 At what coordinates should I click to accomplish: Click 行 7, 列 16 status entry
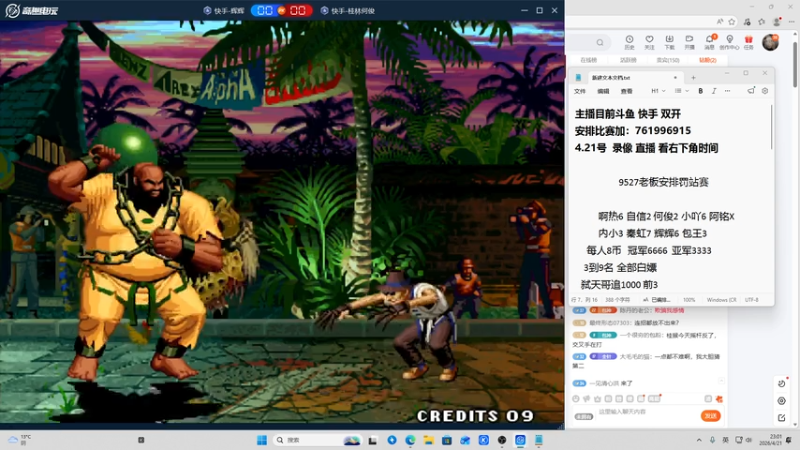(x=584, y=300)
